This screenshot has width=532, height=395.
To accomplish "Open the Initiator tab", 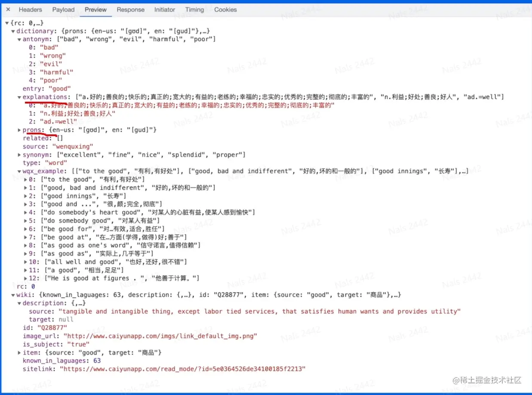I will 165,9.
